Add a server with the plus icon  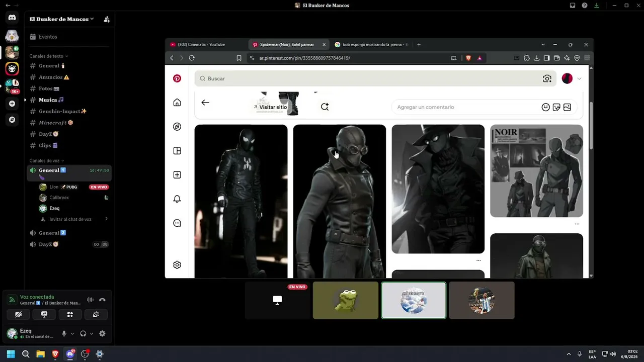[x=12, y=104]
